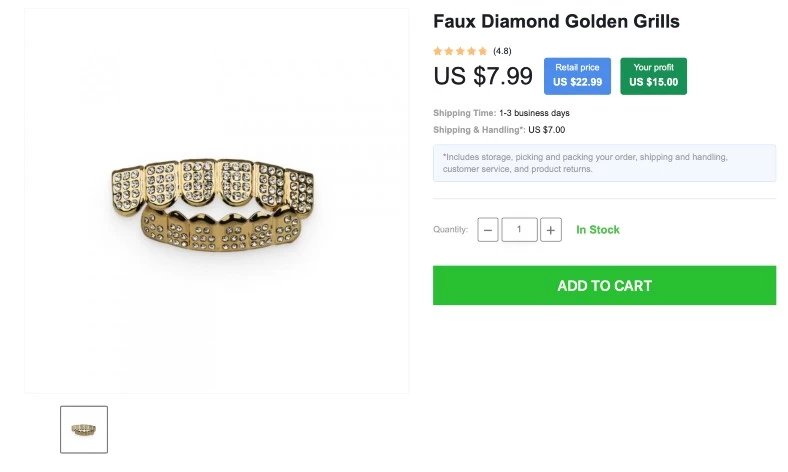The image size is (788, 472).
Task: Click the (4.8) rating score
Action: tap(502, 51)
